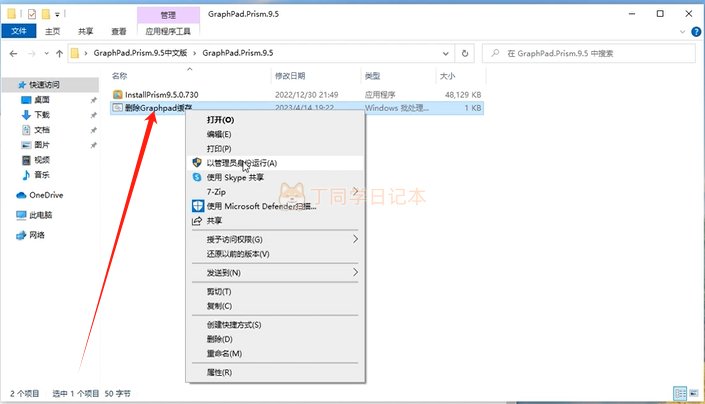The height and width of the screenshot is (404, 705).
Task: Click GraphPad.Prism.9.5 breadcrumb in address bar
Action: click(x=238, y=53)
